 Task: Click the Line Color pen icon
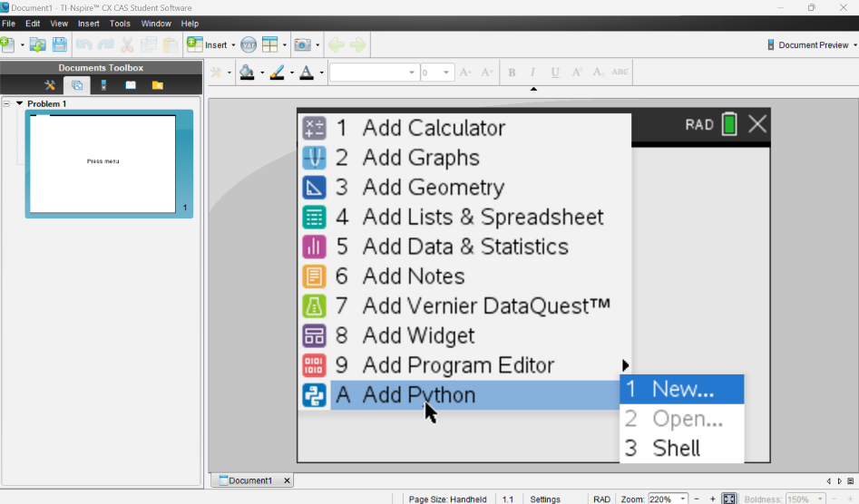point(278,73)
